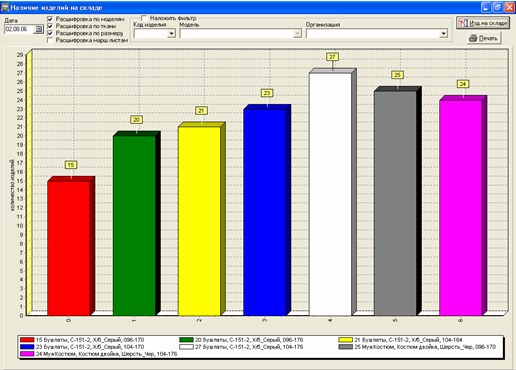Click the '15' value label above red bar
This screenshot has width=516, height=370.
pyautogui.click(x=71, y=165)
